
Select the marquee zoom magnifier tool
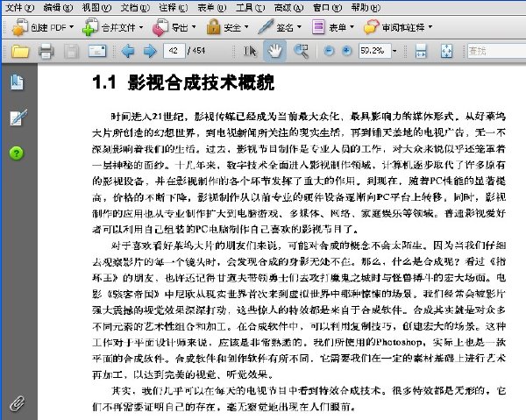301,51
